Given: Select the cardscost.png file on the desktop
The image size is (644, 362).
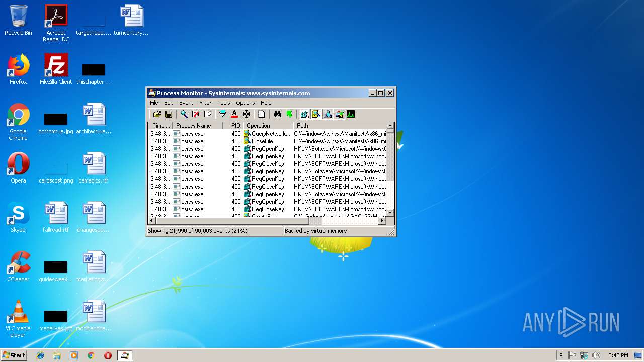Looking at the screenshot, I should [x=56, y=171].
